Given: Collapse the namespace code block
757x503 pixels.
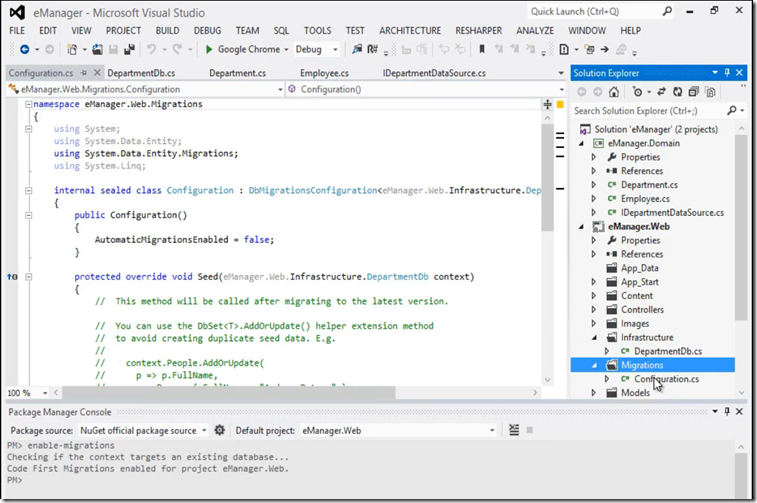Looking at the screenshot, I should [x=28, y=104].
